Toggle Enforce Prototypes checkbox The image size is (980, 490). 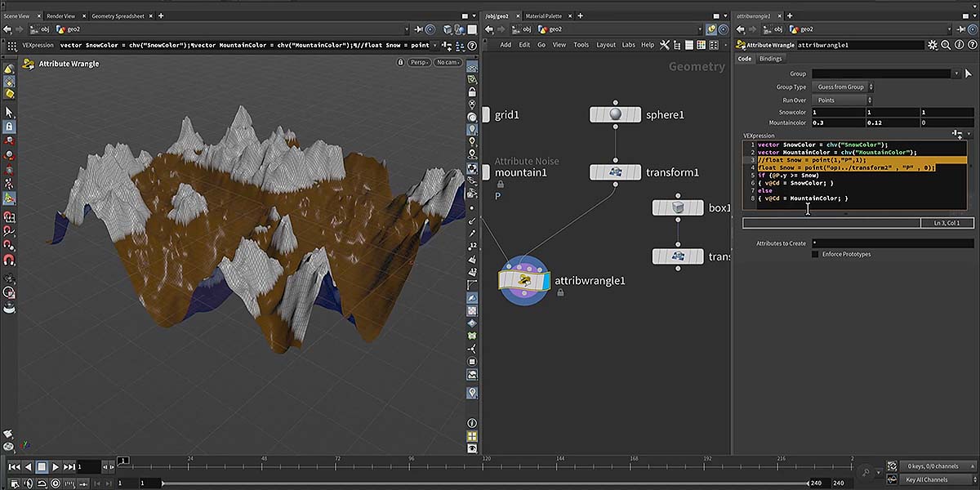click(815, 254)
